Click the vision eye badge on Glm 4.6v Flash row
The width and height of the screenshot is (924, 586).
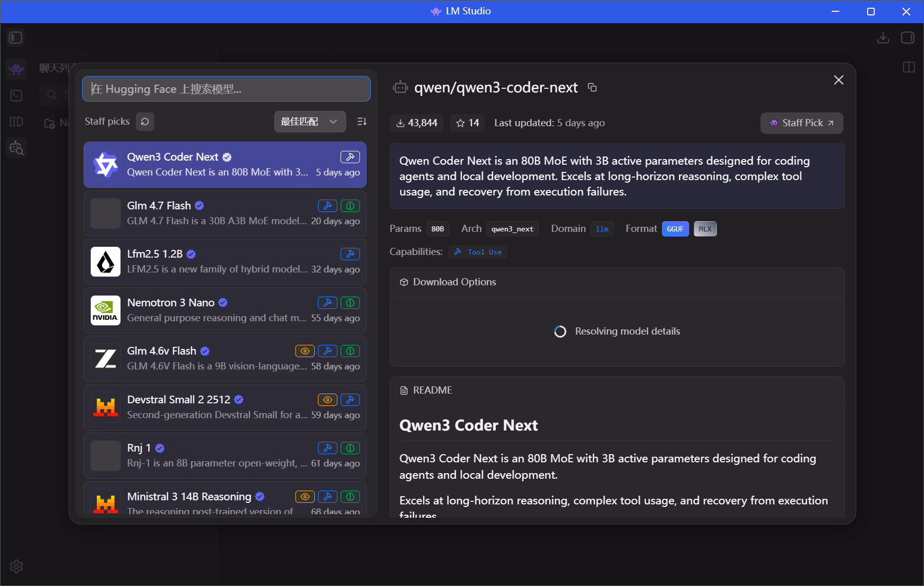click(305, 351)
